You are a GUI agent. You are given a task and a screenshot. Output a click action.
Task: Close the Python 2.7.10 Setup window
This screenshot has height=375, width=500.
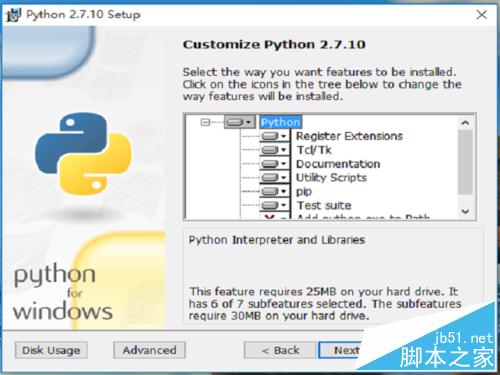point(482,15)
